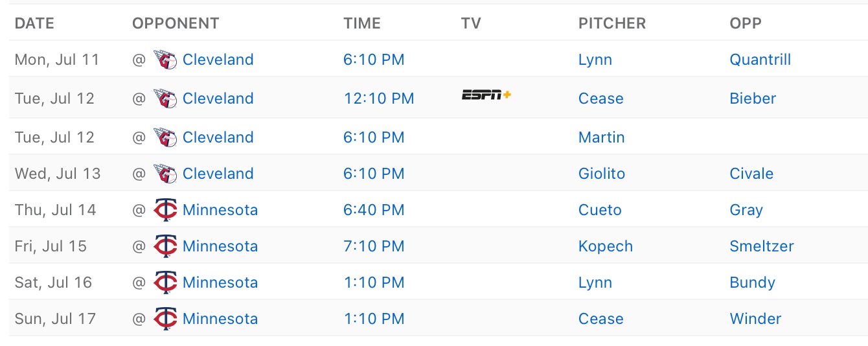Open opposing pitcher Bieber's page
Viewport: 868px width, 346px height.
[x=753, y=98]
